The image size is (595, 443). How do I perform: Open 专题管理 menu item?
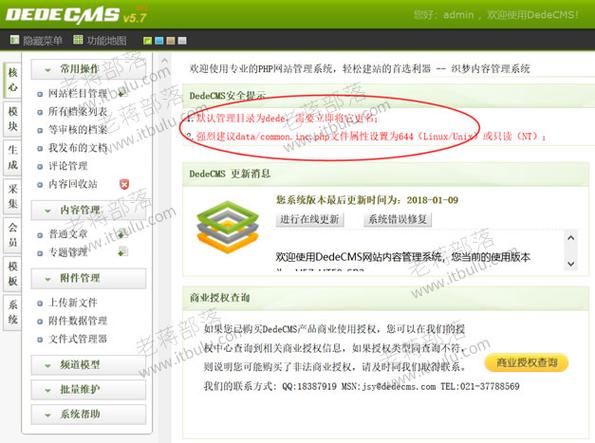[68, 252]
